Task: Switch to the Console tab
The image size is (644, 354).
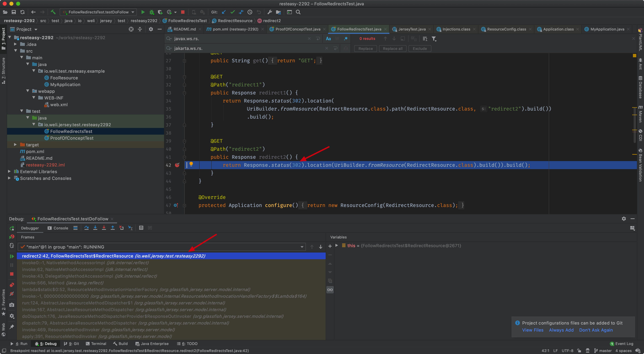Action: [x=58, y=228]
